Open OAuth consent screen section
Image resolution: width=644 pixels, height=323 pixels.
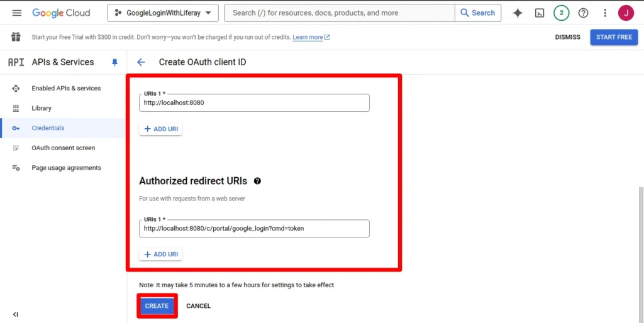[64, 148]
